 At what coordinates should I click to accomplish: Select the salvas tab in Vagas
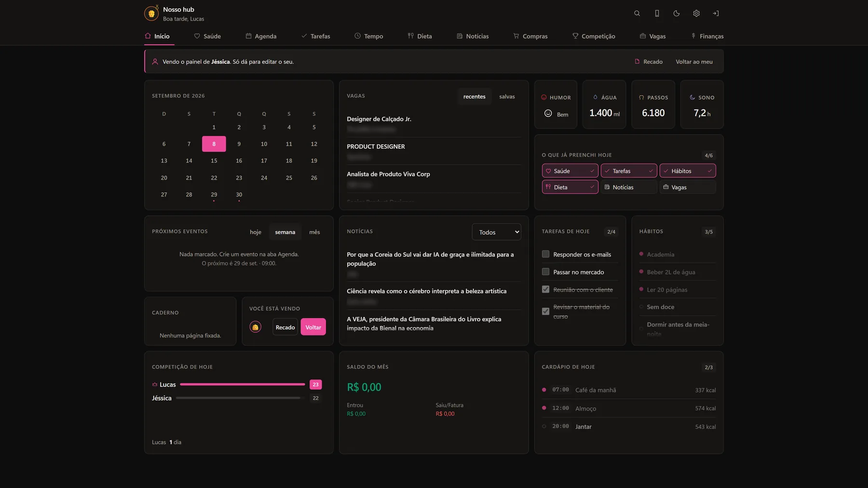tap(507, 96)
